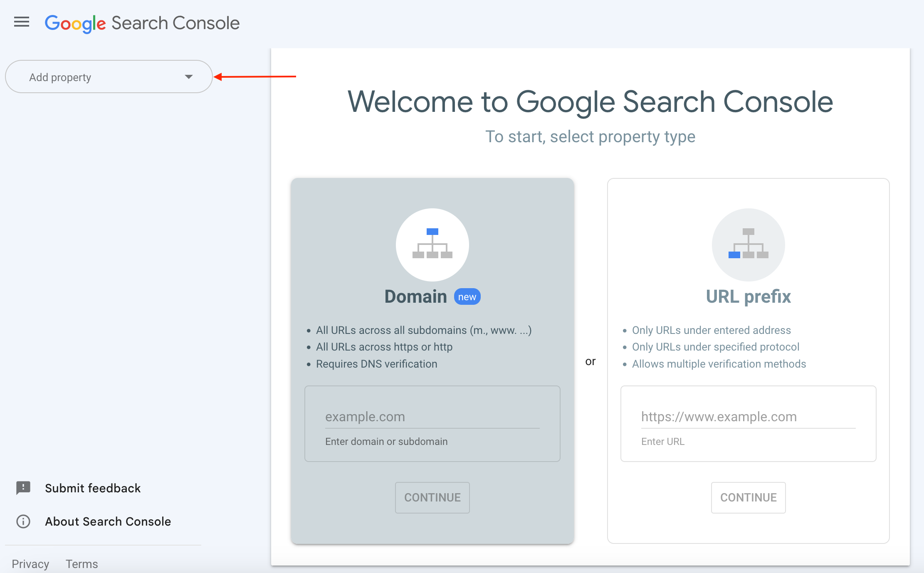Click 'Allows multiple verification methods' bullet text
Viewport: 924px width, 573px height.
coord(719,364)
